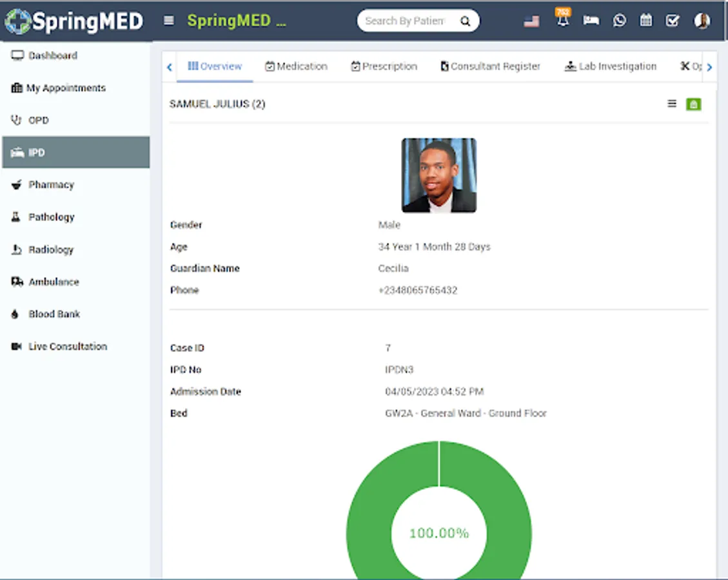Click the phone number +2348065765432
This screenshot has height=580, width=728.
coord(418,291)
